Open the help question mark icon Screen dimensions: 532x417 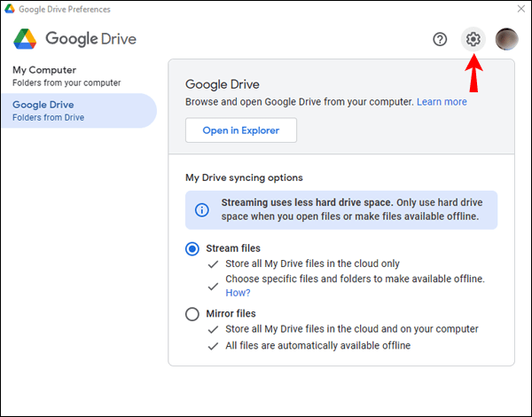click(440, 39)
